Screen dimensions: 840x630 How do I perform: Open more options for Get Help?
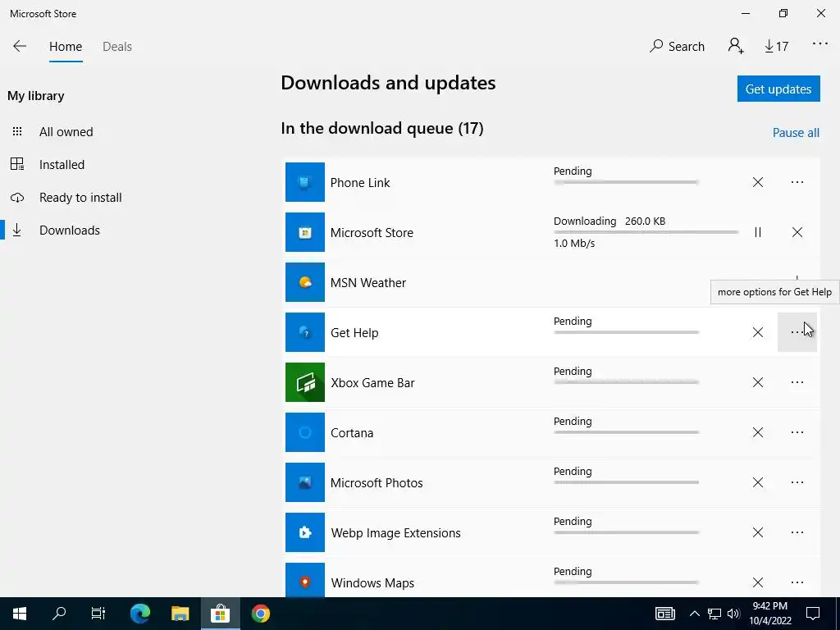[x=797, y=332]
